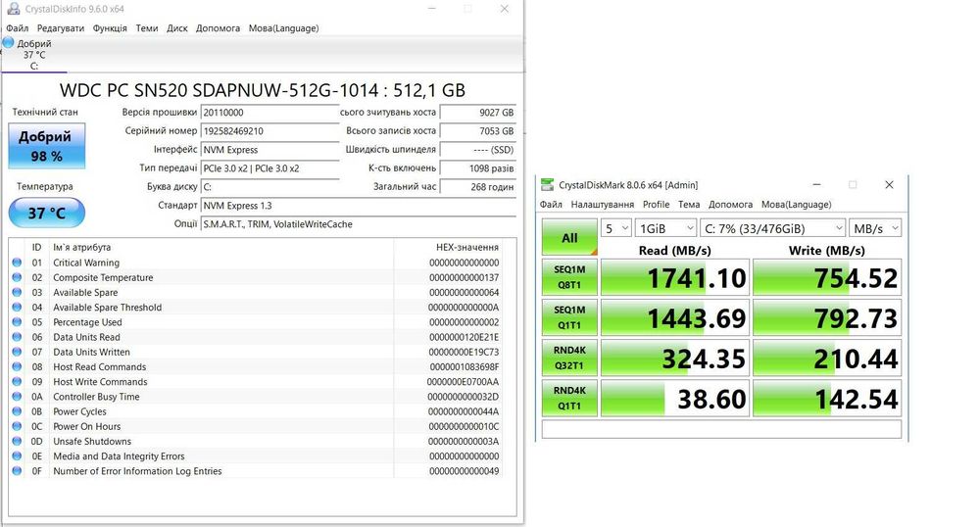
Task: Click the disk model title WDC PC SN520
Action: click(x=263, y=90)
